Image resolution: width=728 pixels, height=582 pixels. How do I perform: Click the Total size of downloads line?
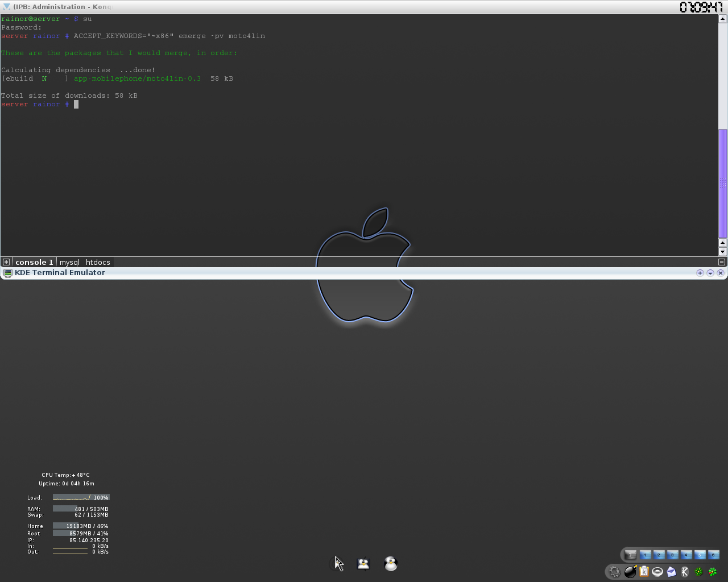click(x=69, y=95)
